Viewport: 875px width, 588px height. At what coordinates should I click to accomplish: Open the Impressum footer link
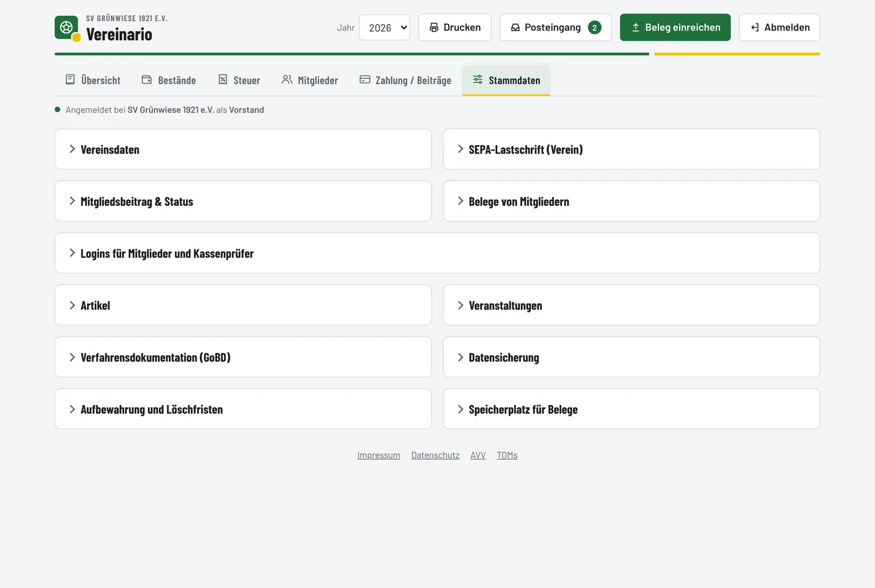click(x=379, y=455)
